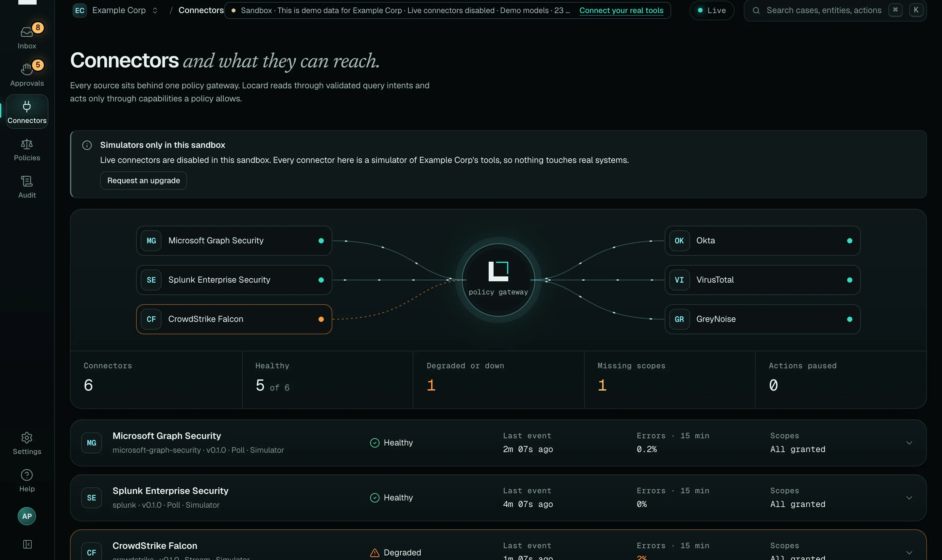This screenshot has width=942, height=560.
Task: Select the CrowdStrike Falcon graph node
Action: (234, 319)
